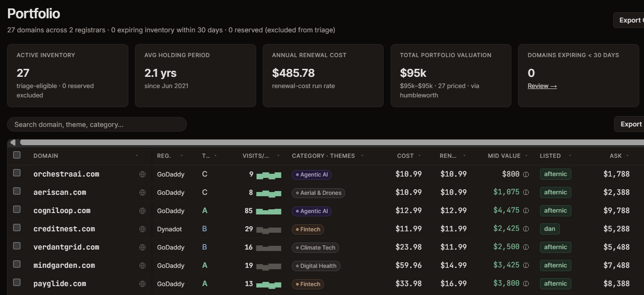Click the Review link for expiring domains
644x295 pixels.
[x=542, y=86]
